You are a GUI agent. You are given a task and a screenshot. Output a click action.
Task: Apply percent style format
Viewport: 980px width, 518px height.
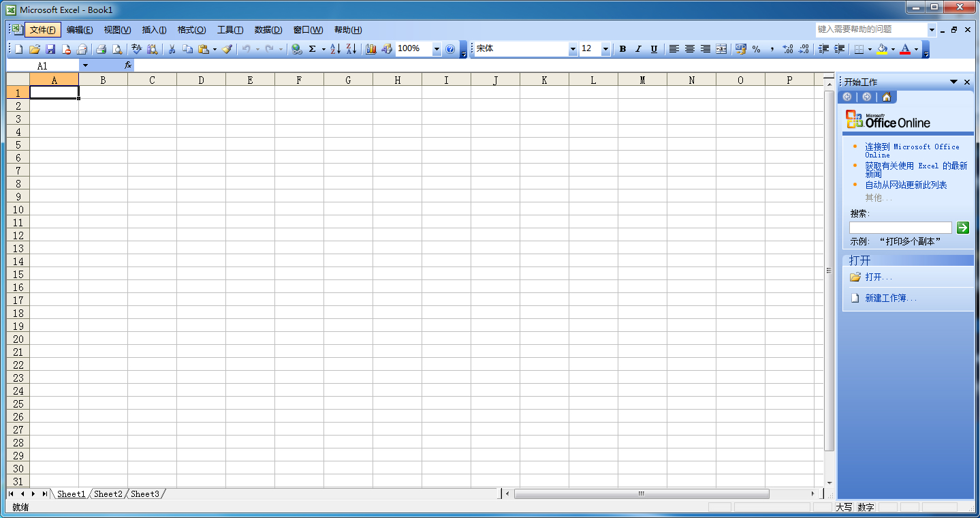click(756, 49)
